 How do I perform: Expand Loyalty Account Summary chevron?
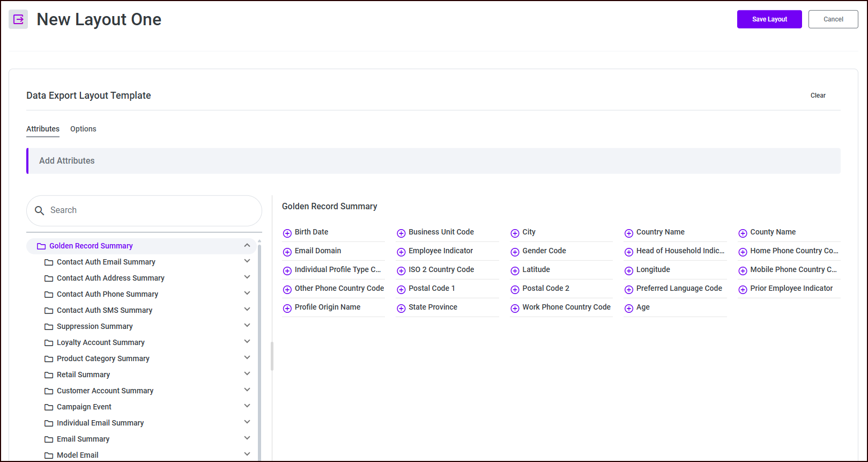pyautogui.click(x=247, y=342)
